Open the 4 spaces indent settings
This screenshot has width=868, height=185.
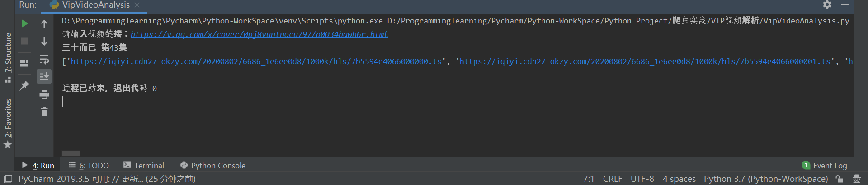click(679, 179)
